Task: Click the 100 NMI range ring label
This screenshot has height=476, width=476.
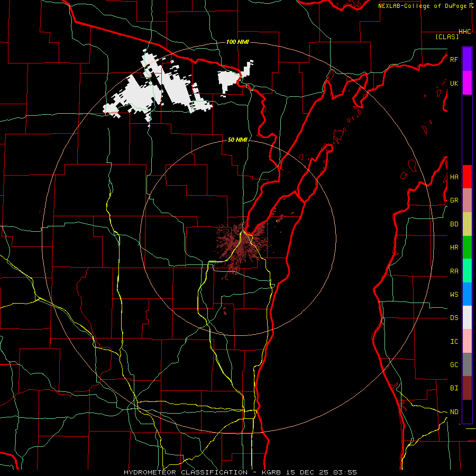Action: (237, 42)
